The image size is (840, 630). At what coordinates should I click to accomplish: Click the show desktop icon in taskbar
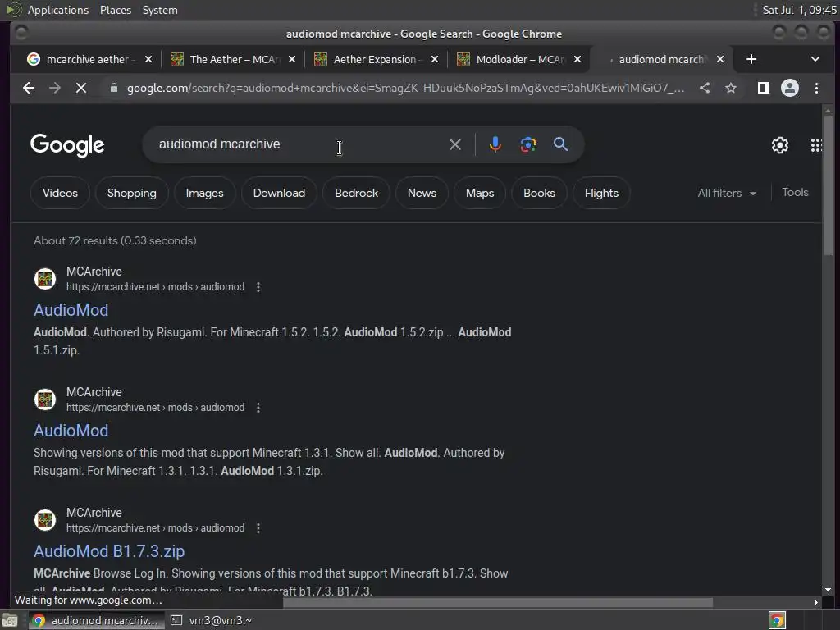[x=10, y=620]
